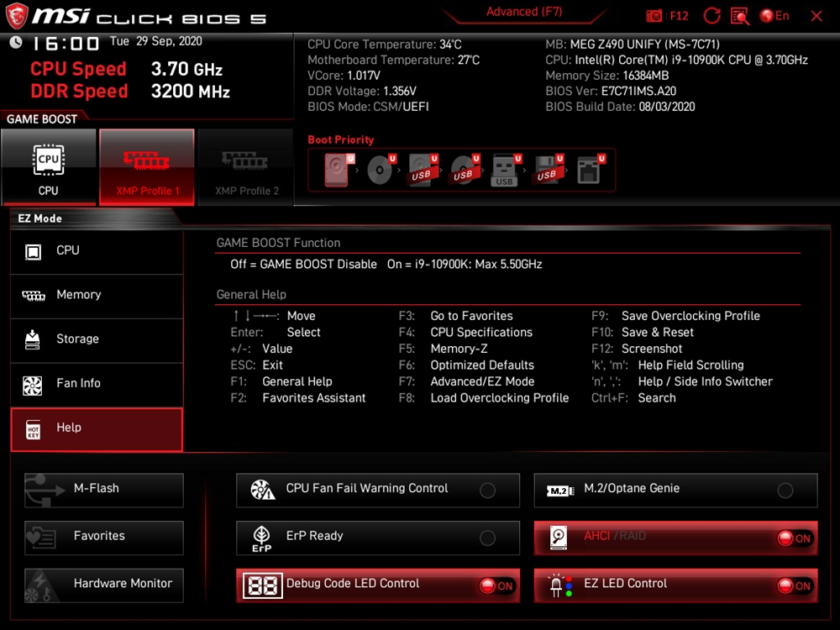This screenshot has width=840, height=630.
Task: Click the F3 Go to Favorites entry
Action: click(x=455, y=316)
